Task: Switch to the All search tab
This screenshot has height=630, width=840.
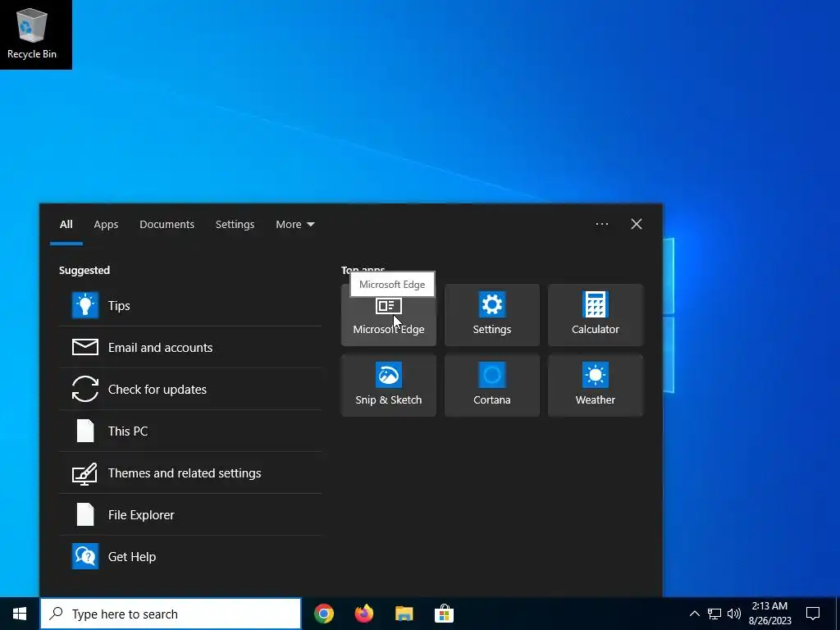Action: click(66, 225)
